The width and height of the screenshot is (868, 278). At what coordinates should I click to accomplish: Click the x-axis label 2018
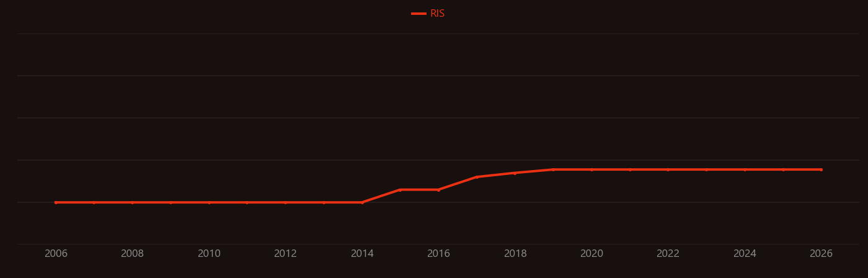(515, 254)
